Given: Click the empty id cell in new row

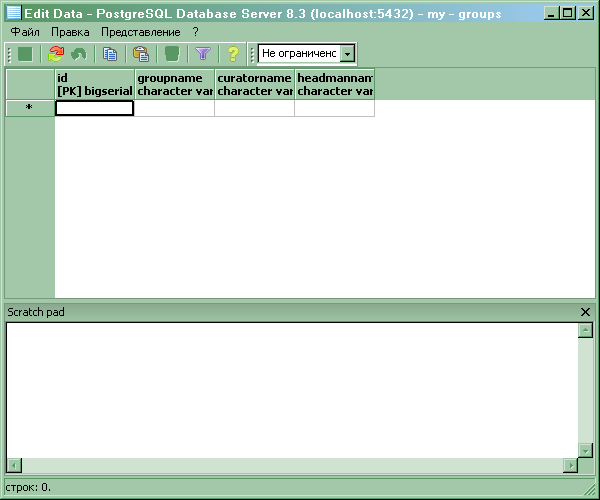Looking at the screenshot, I should (95, 108).
